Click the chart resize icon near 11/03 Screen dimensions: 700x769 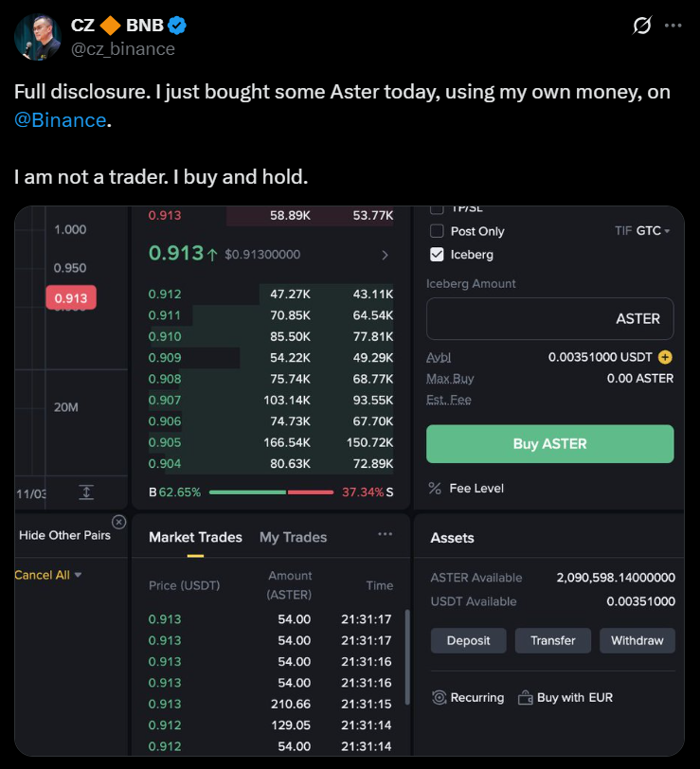point(86,492)
